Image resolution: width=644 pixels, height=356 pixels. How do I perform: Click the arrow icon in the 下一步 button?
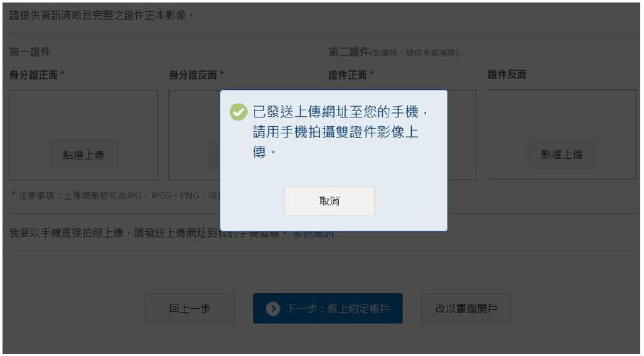272,308
